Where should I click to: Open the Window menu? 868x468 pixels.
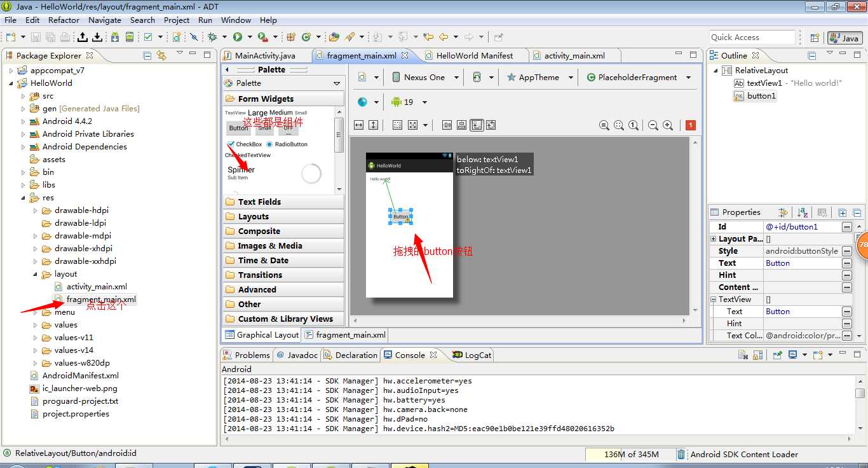click(x=236, y=20)
